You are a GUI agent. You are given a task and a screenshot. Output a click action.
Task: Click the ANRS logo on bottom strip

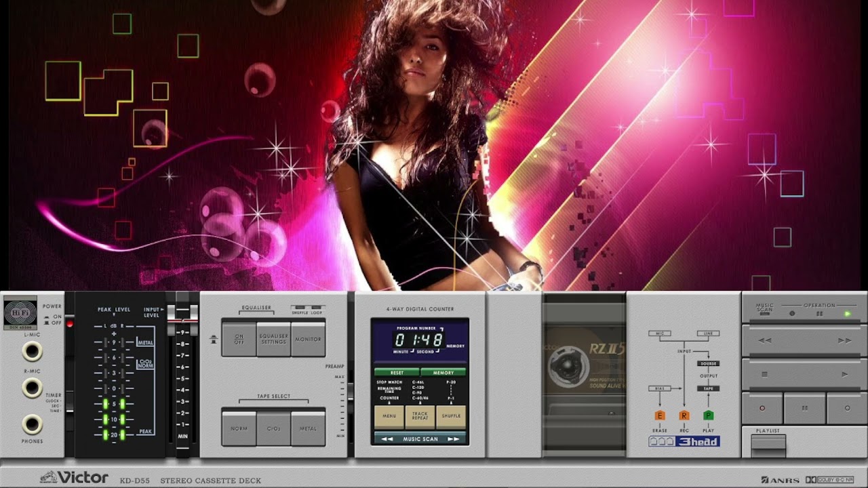tap(780, 480)
